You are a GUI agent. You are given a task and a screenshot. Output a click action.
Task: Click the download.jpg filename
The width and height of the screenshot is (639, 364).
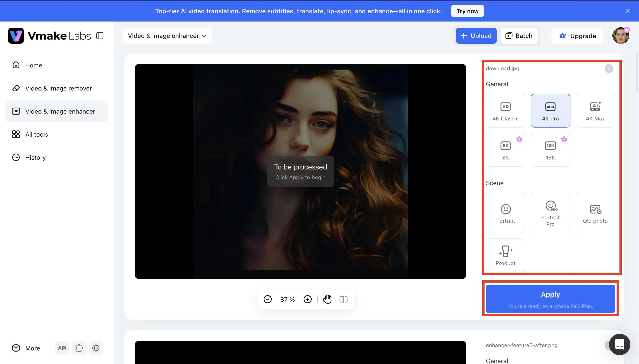502,69
